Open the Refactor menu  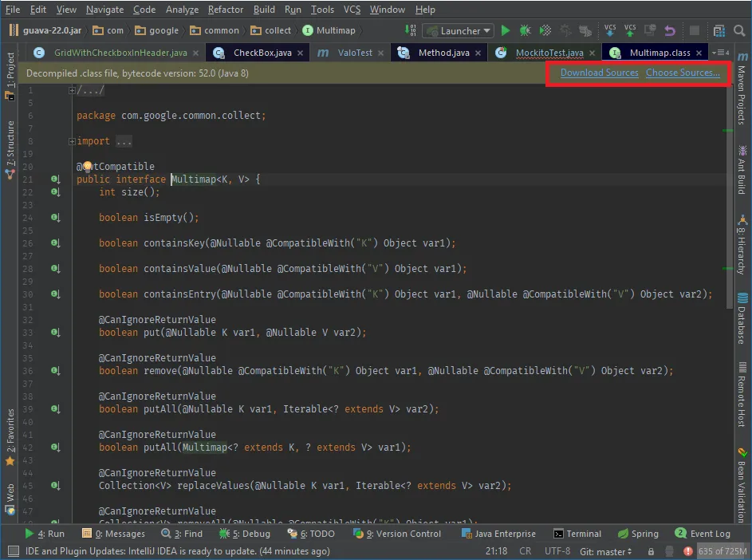coord(226,10)
